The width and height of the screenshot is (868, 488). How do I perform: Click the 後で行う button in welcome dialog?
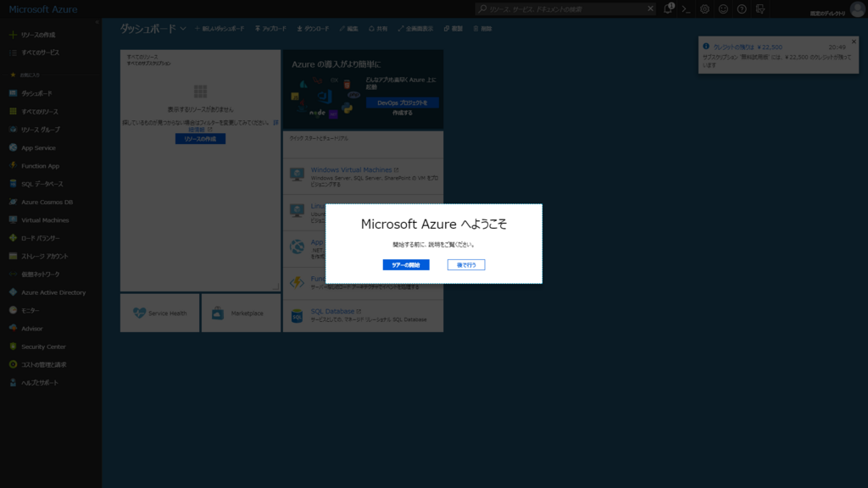466,265
